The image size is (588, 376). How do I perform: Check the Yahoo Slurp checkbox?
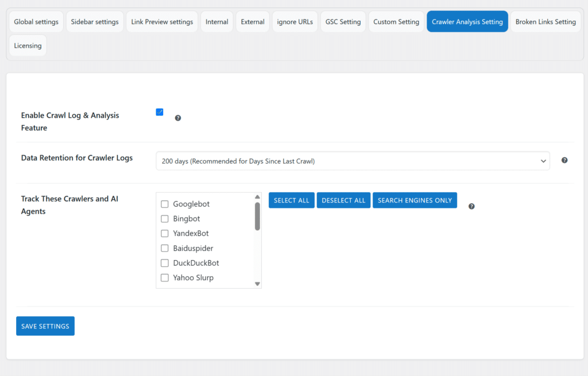coord(165,277)
